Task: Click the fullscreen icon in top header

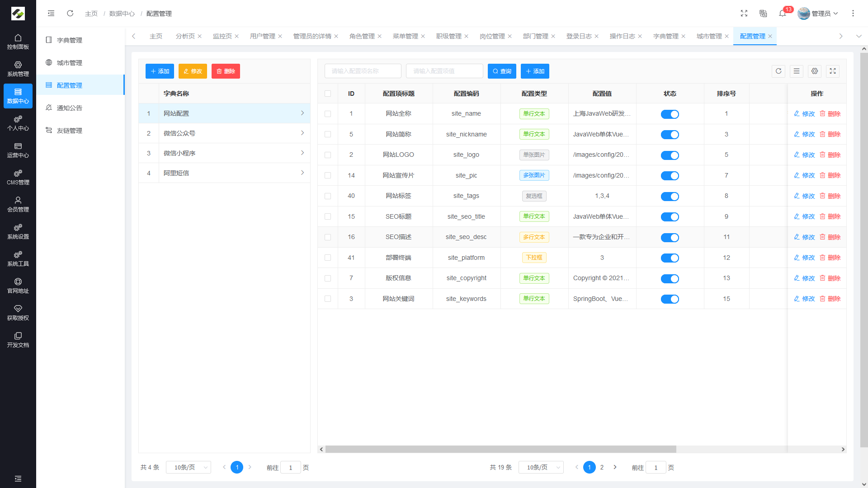Action: click(x=744, y=14)
